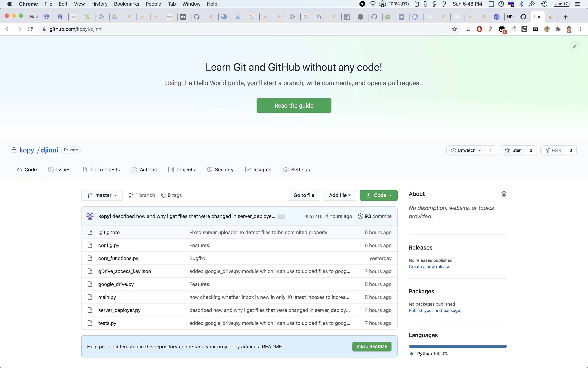
Task: Open Fixed server uploader commit message
Action: 258,232
